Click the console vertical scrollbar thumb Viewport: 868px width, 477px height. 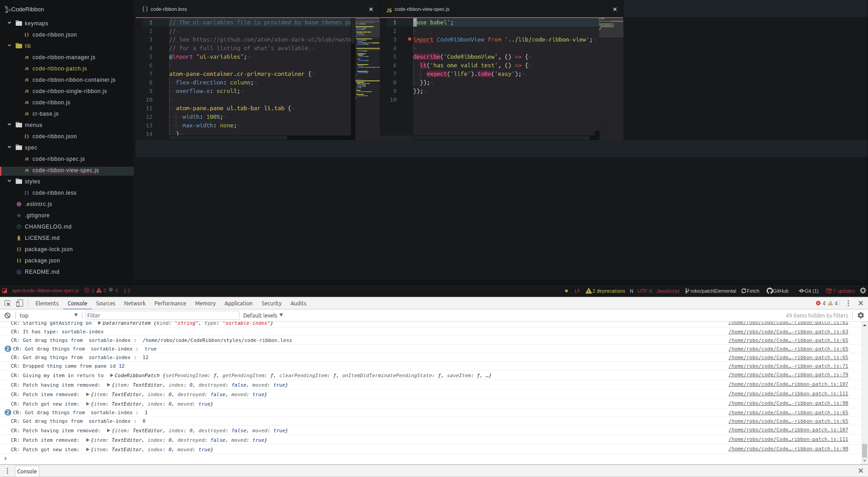864,451
